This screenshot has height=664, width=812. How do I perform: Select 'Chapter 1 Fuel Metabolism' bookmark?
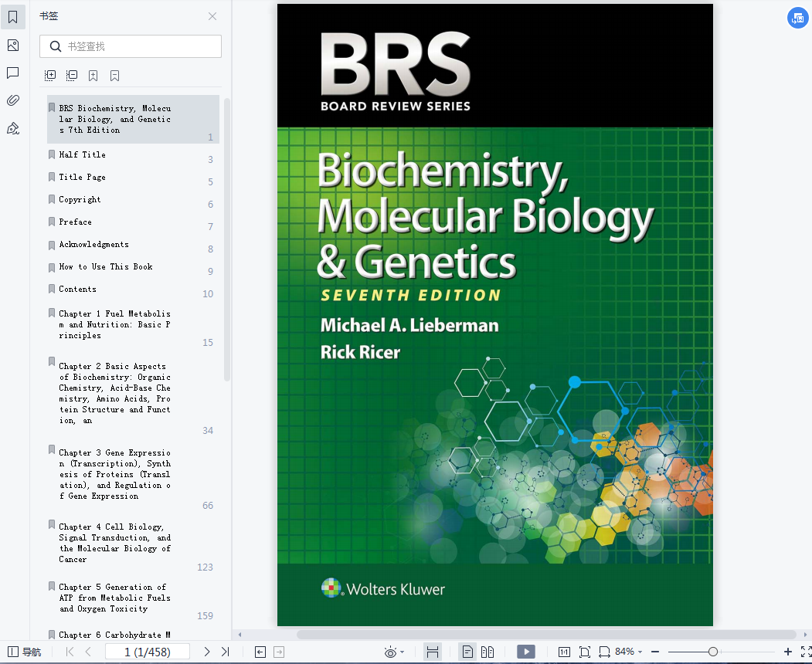(x=114, y=324)
